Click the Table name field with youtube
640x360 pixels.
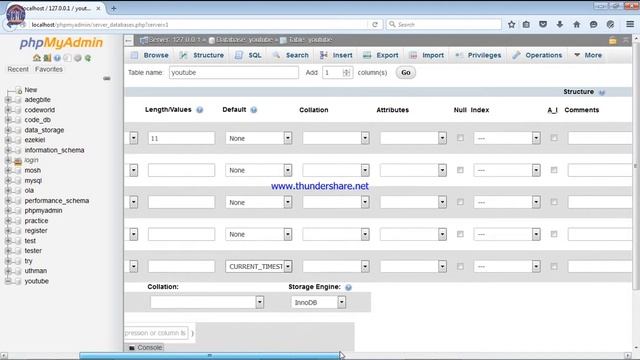coord(234,73)
